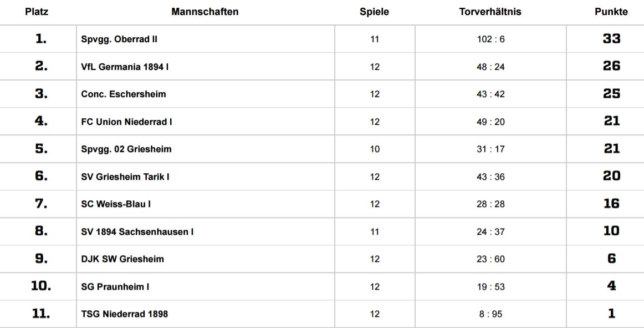The image size is (644, 328).
Task: Select FC Union Niederrad I
Action: coord(126,122)
